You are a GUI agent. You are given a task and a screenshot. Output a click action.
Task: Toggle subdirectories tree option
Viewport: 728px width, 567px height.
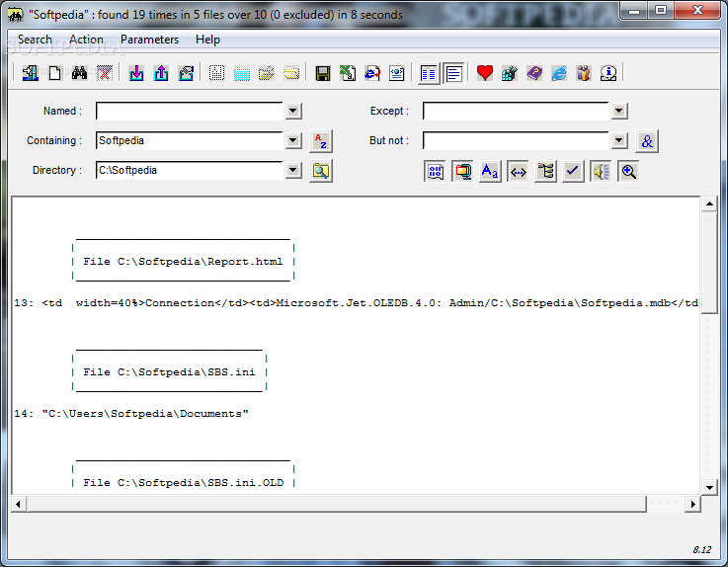[545, 172]
